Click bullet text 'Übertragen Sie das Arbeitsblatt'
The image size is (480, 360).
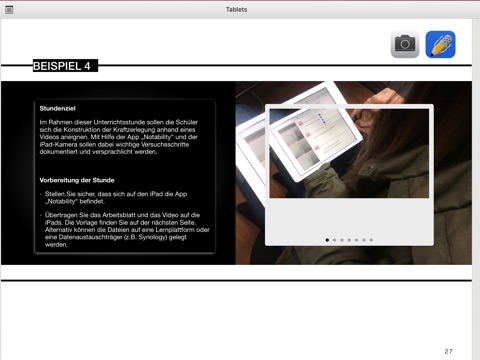[127, 230]
